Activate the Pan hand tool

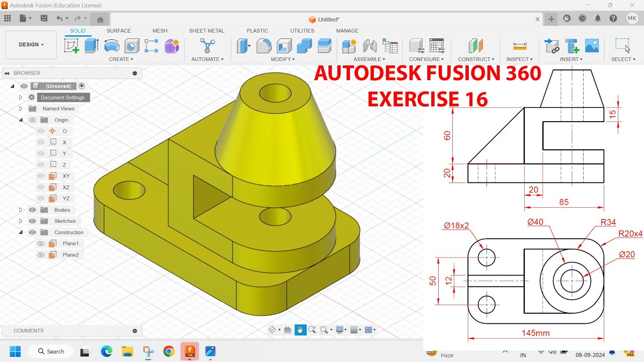300,330
